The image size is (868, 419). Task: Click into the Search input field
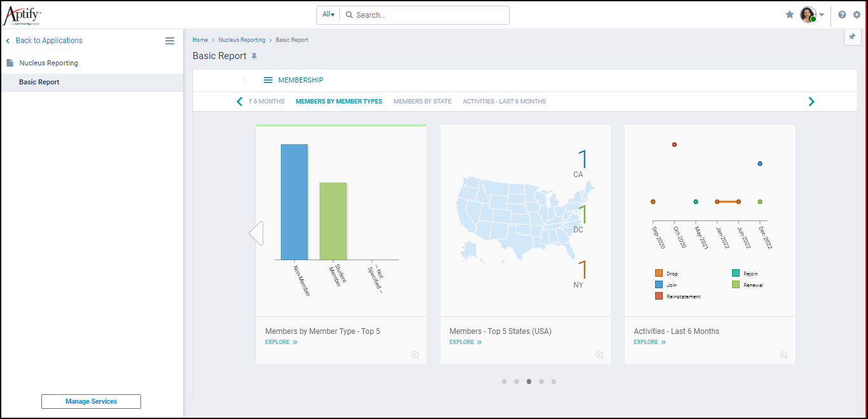coord(429,15)
